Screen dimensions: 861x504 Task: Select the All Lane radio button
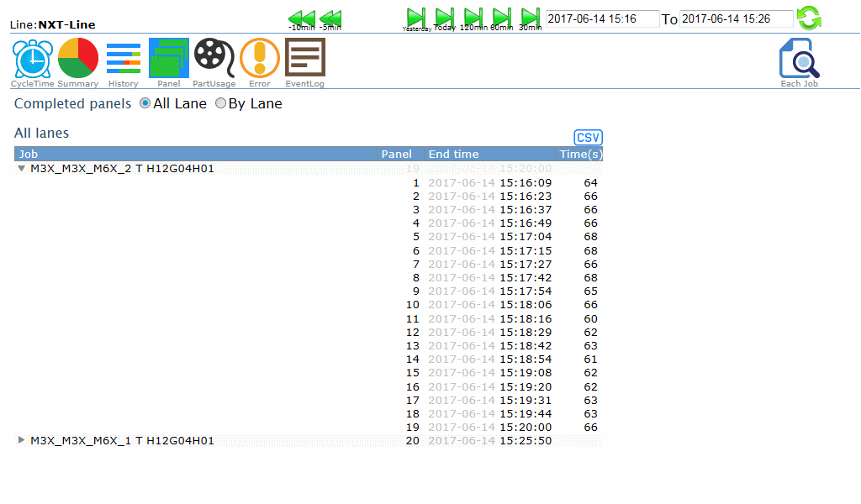[145, 103]
